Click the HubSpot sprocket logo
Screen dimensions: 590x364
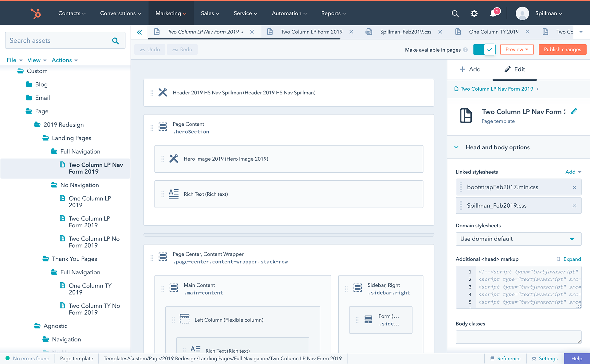click(36, 14)
